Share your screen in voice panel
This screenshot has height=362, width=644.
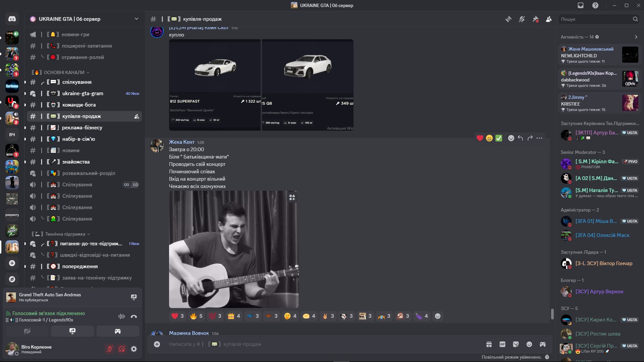point(72,331)
